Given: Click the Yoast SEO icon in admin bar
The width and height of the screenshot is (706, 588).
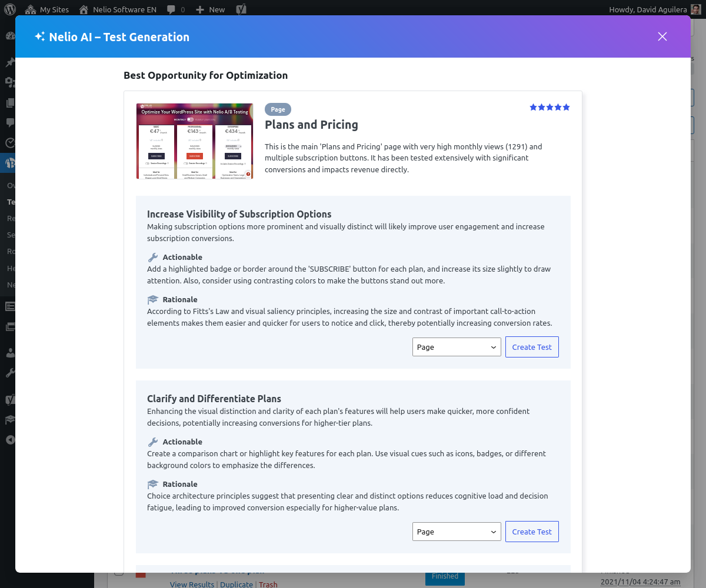Looking at the screenshot, I should [x=241, y=9].
